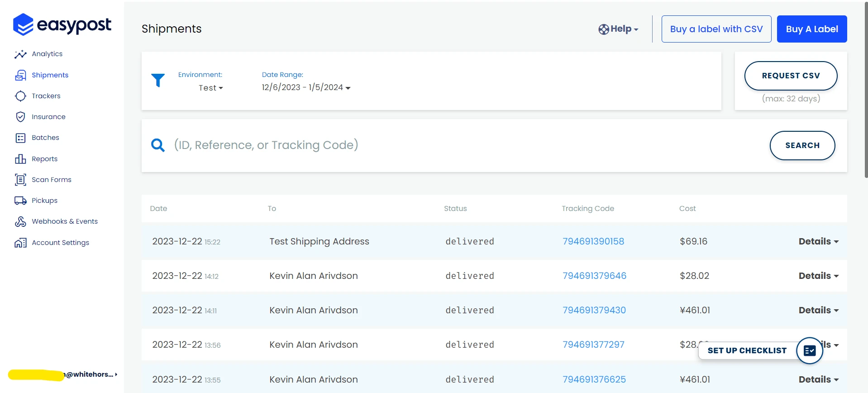This screenshot has width=868, height=393.
Task: Open the Date Range picker dropdown
Action: coord(306,87)
